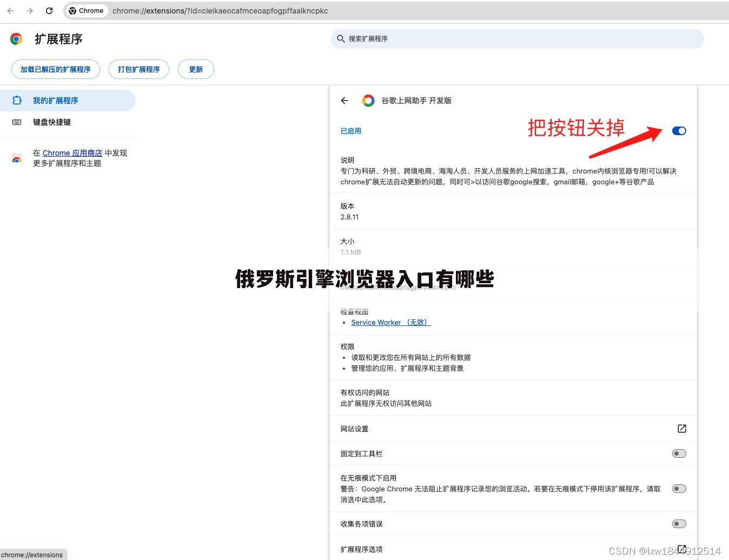Click 管理您的应用、扩展程序和主题背景 permission text
The image size is (729, 560).
407,368
